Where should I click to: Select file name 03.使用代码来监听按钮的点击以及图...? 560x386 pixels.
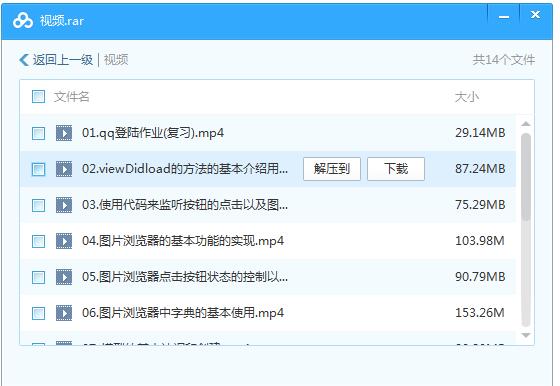[x=185, y=205]
